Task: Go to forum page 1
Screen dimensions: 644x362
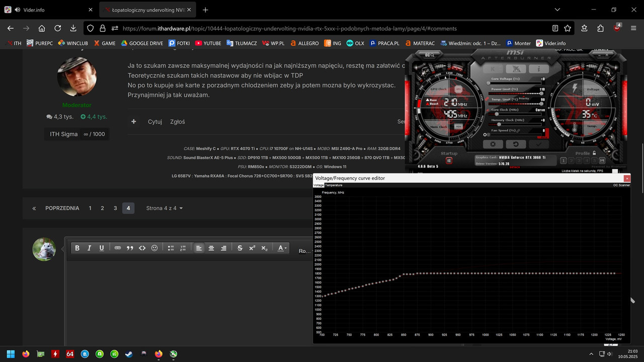Action: [90, 208]
